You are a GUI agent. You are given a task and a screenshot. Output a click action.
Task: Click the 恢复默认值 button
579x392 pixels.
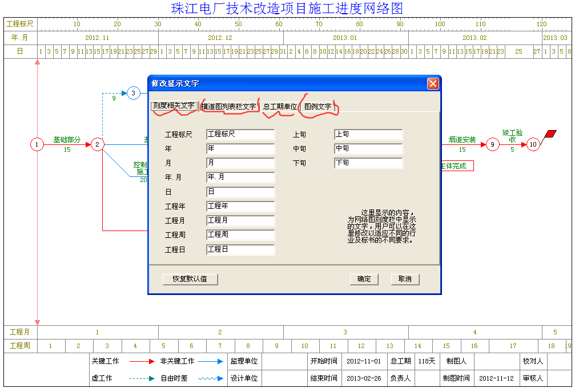pos(190,279)
